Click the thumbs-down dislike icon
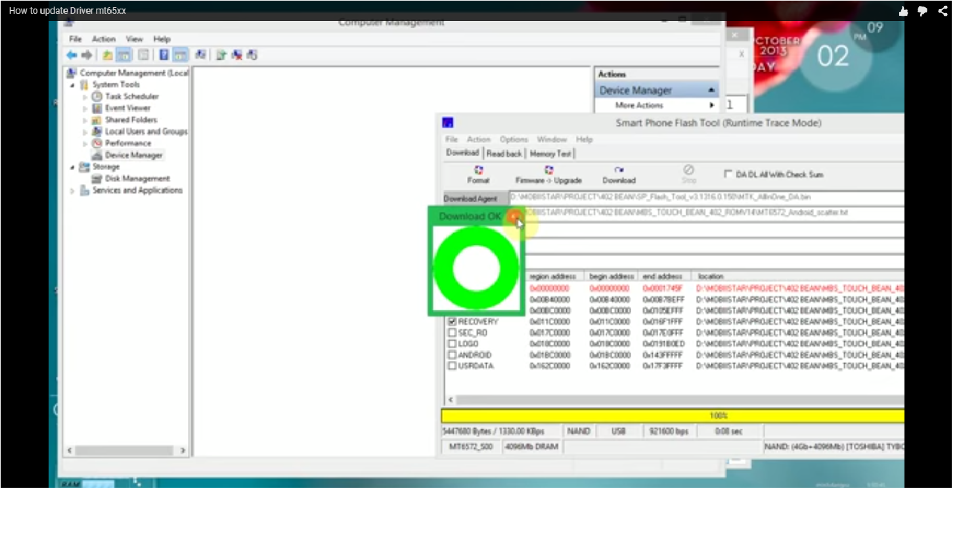 point(922,11)
